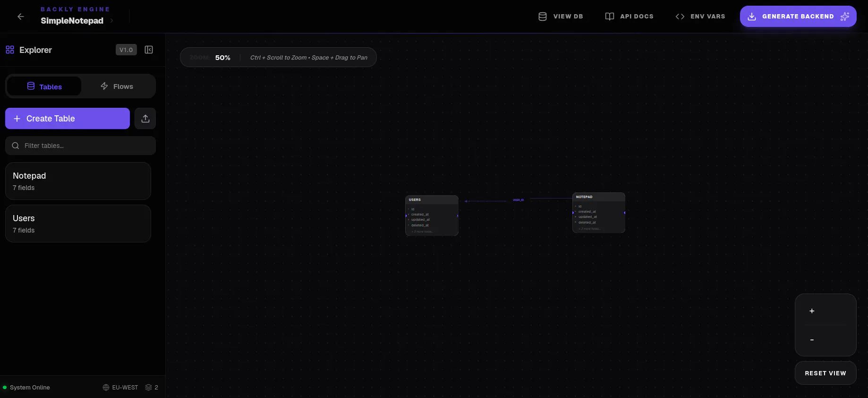The image size is (868, 398).
Task: Select the NOTEPAD node on canvas
Action: click(599, 213)
